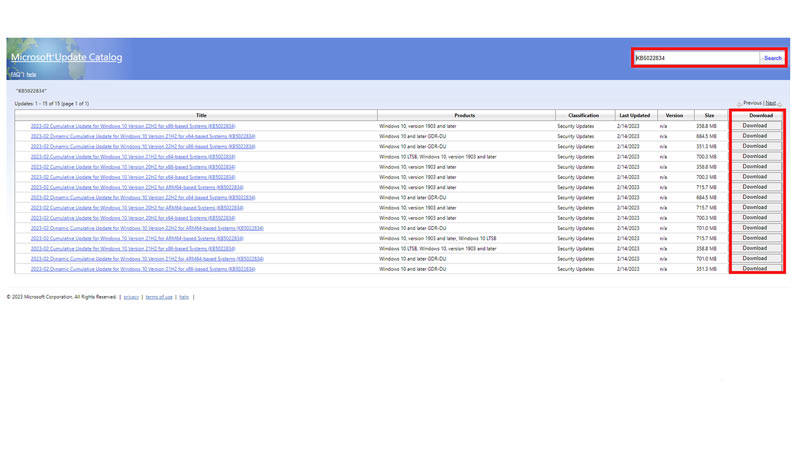
Task: Click "2/14/2023" date in Dynamic 21H2 x64 row
Action: (x=628, y=136)
